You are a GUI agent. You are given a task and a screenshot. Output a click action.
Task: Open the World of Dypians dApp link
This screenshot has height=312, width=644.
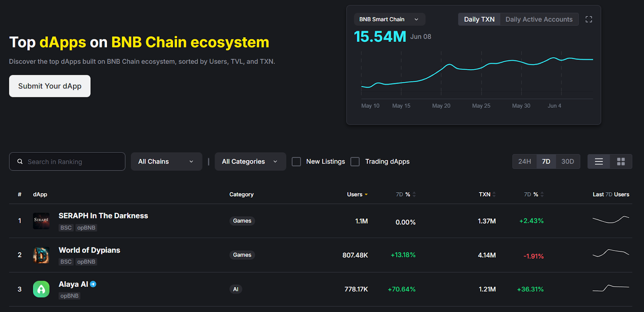89,250
